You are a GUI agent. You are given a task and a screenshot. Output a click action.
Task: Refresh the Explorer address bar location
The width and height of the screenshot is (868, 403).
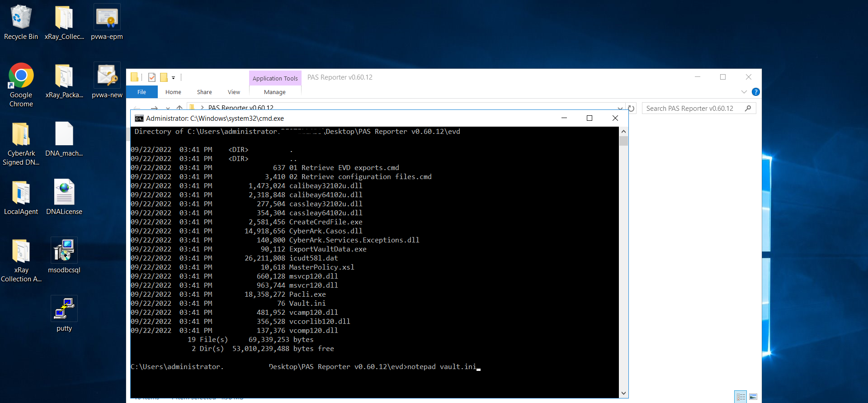click(631, 109)
